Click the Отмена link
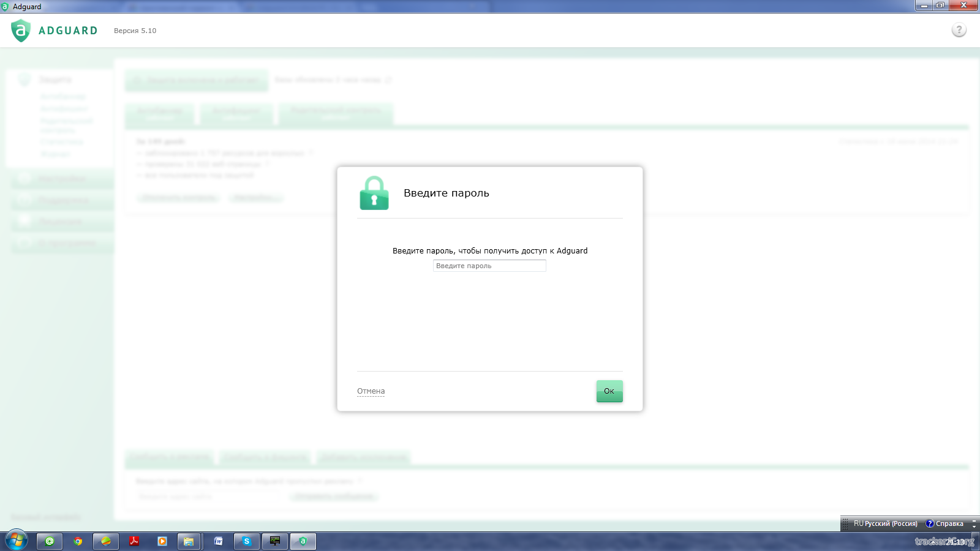This screenshot has width=980, height=551. [371, 391]
